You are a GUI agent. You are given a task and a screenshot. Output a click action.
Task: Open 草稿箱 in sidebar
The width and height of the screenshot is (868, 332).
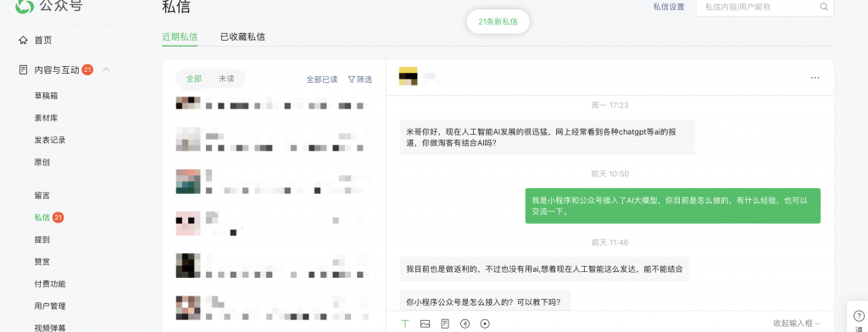[46, 96]
